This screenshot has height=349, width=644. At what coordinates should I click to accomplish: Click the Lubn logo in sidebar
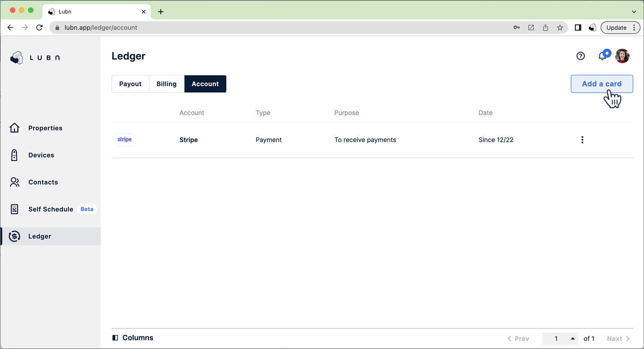(x=35, y=58)
